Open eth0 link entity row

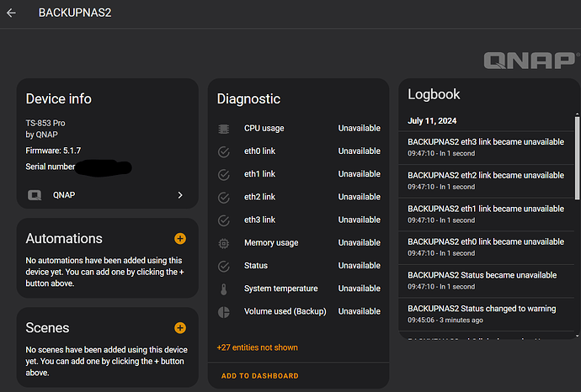299,151
